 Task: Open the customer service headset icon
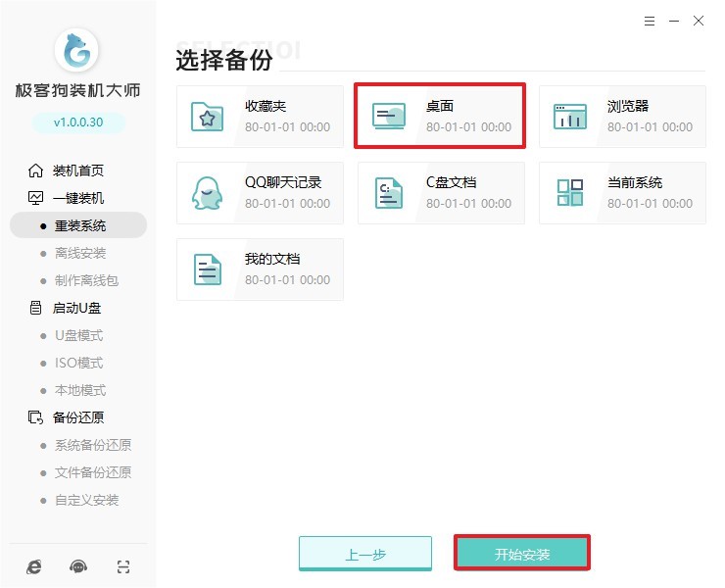[x=78, y=566]
